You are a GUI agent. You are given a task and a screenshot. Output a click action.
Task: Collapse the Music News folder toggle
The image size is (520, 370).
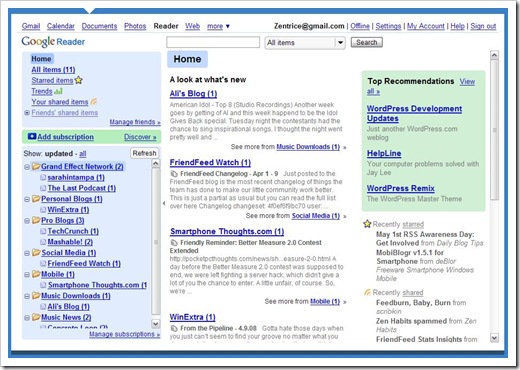click(x=27, y=318)
